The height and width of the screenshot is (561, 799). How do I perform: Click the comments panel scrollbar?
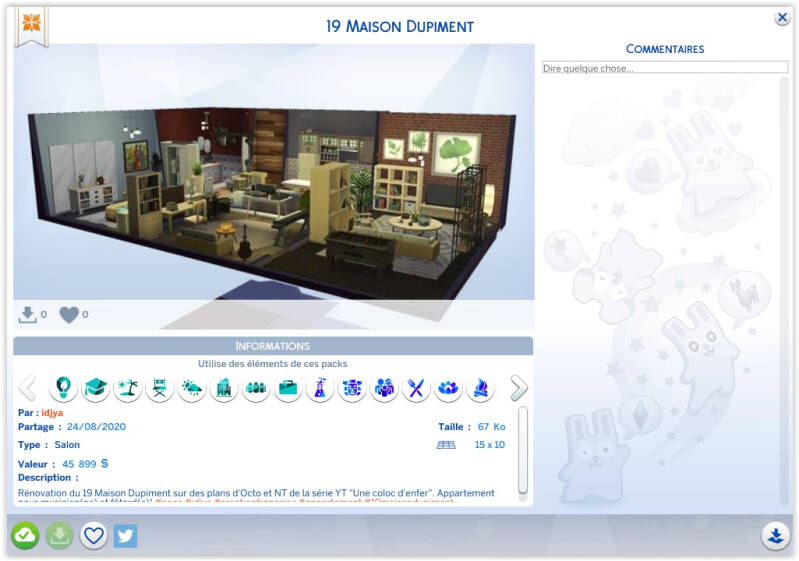click(784, 290)
